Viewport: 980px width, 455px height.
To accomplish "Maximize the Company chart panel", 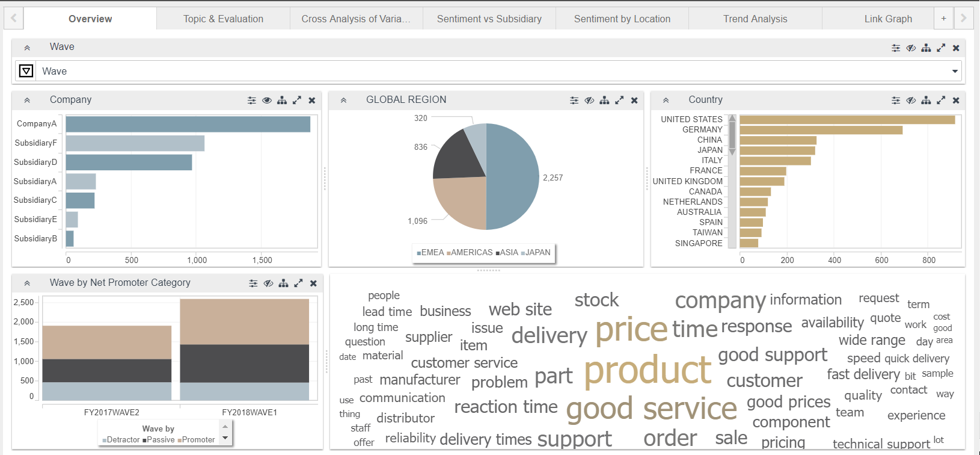I will 297,101.
